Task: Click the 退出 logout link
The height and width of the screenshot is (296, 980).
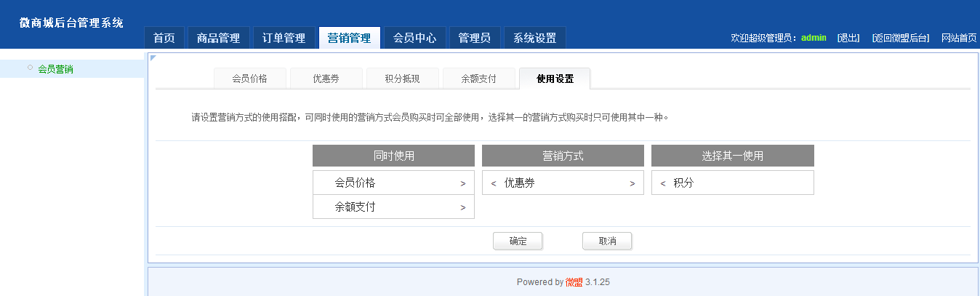Action: (x=848, y=38)
